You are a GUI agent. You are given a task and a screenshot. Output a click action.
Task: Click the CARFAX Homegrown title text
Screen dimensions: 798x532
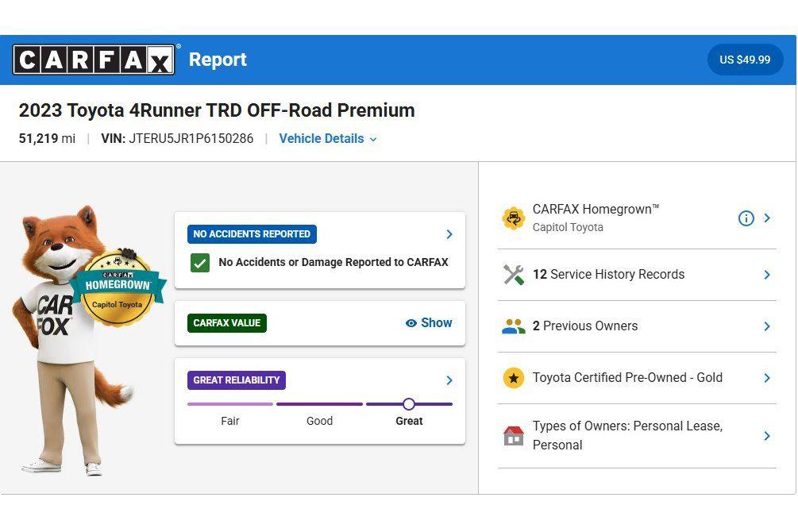coord(596,210)
